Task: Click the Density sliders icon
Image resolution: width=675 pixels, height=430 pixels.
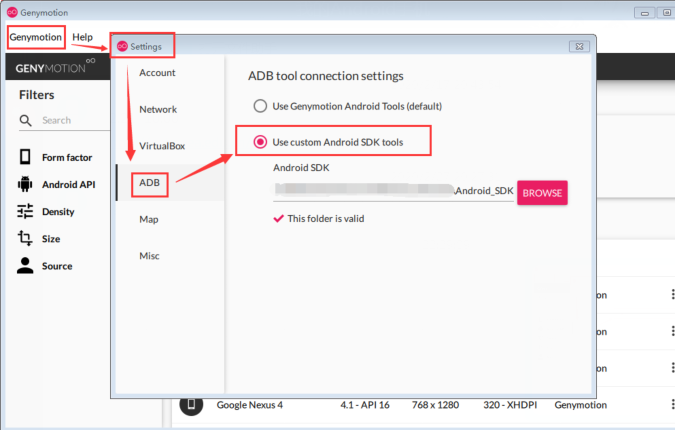Action: 25,211
